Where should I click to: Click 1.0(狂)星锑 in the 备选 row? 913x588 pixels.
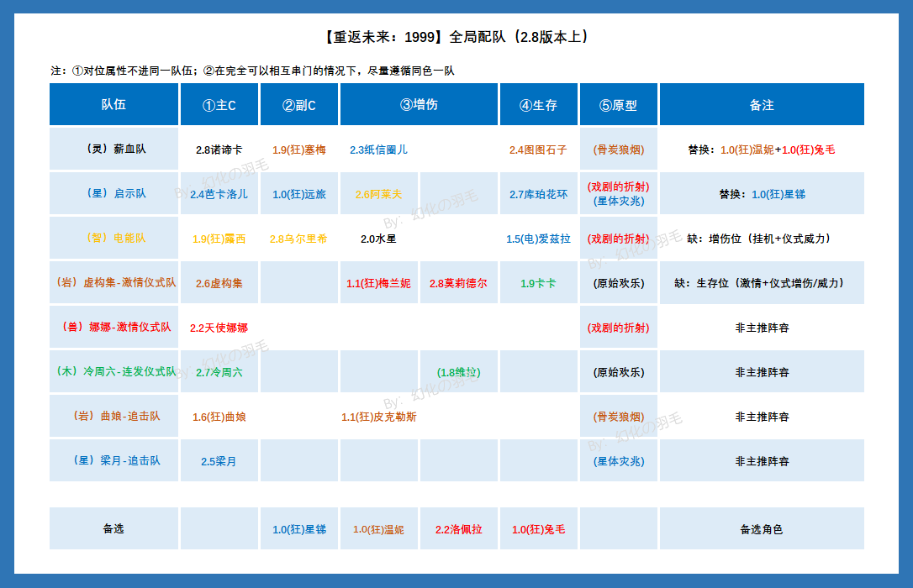[298, 529]
